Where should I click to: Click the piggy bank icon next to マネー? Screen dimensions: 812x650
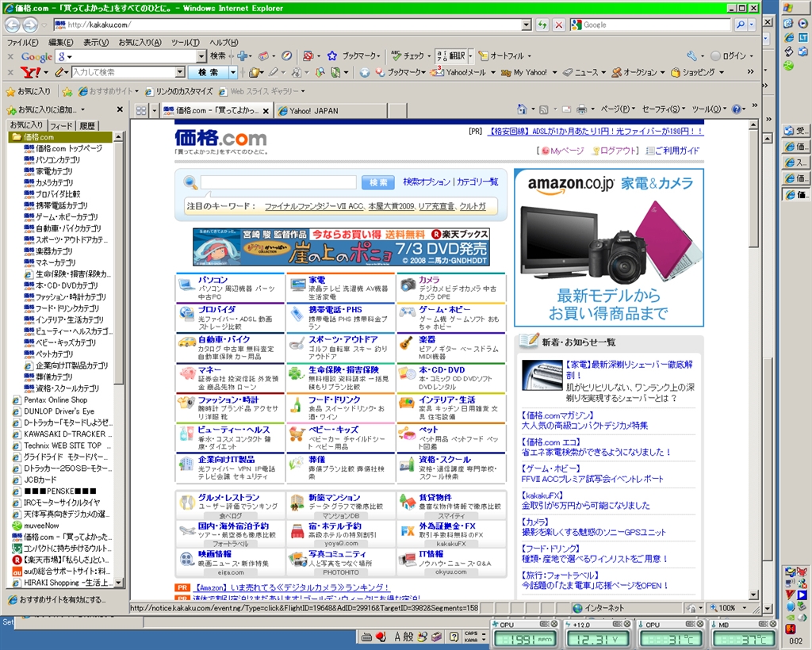[x=187, y=373]
